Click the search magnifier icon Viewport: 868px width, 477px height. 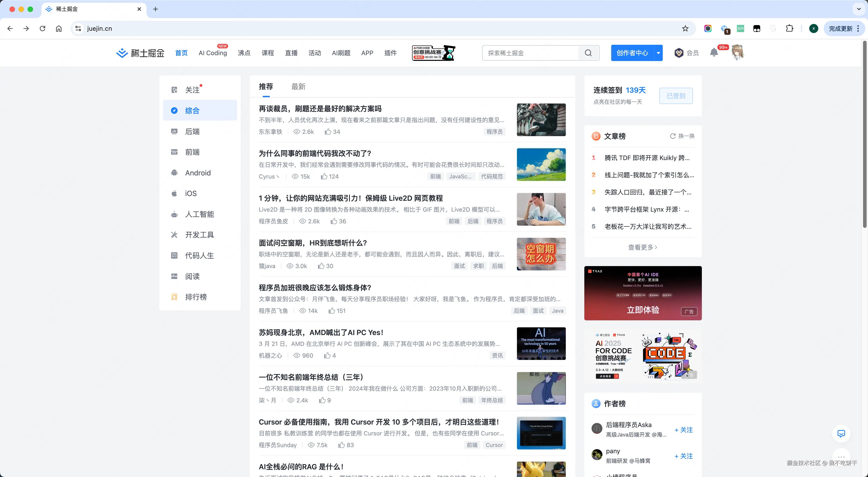tap(588, 53)
